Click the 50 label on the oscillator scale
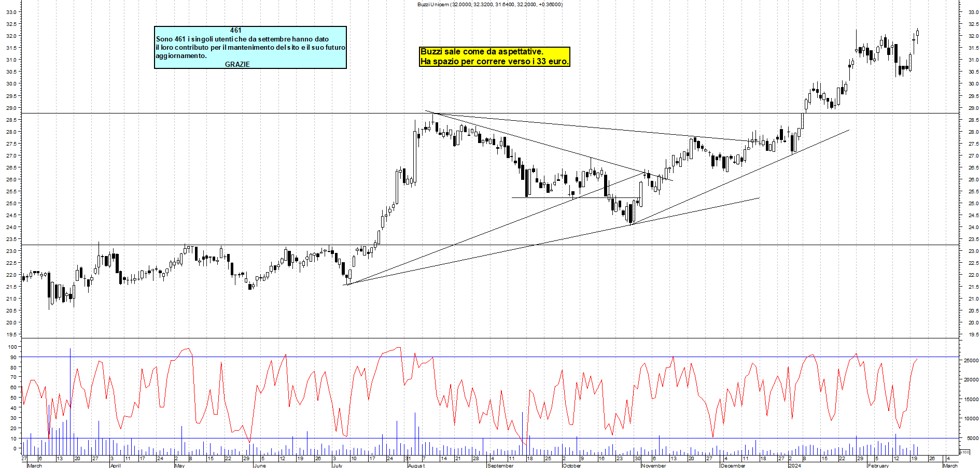 [x=15, y=398]
